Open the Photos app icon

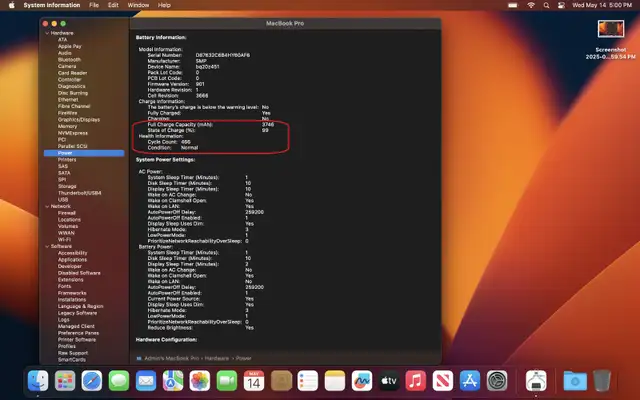click(x=200, y=381)
